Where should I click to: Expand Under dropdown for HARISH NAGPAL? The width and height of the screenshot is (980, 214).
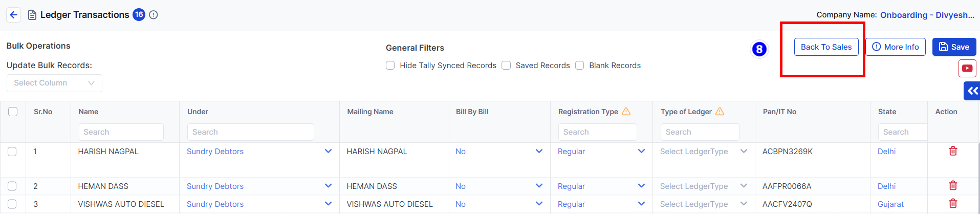point(328,152)
